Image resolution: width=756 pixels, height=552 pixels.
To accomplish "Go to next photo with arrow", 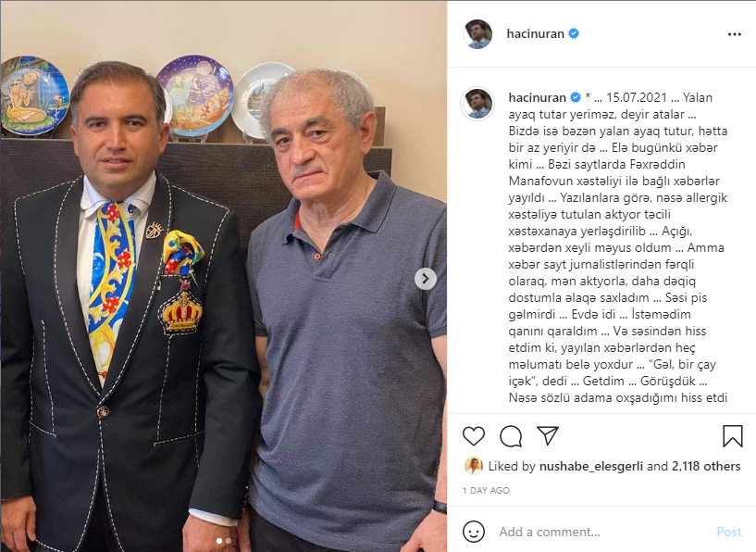I will click(426, 279).
